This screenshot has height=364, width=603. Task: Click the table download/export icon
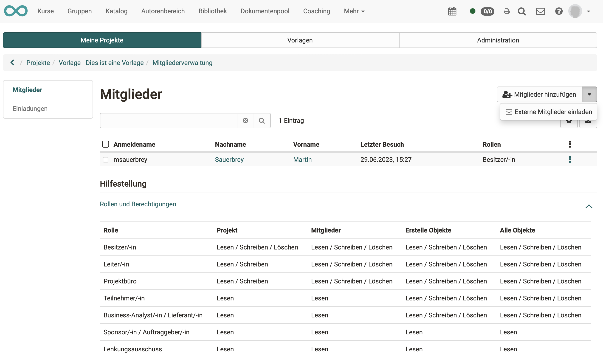(x=589, y=122)
